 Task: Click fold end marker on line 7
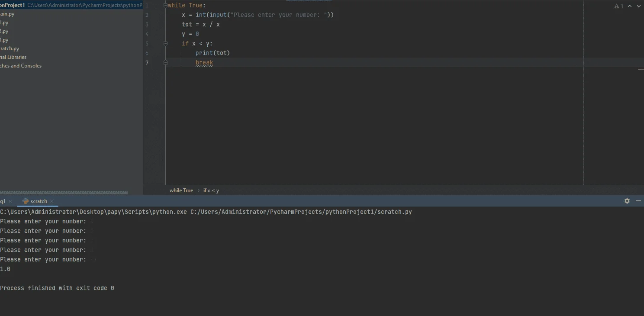(x=165, y=62)
